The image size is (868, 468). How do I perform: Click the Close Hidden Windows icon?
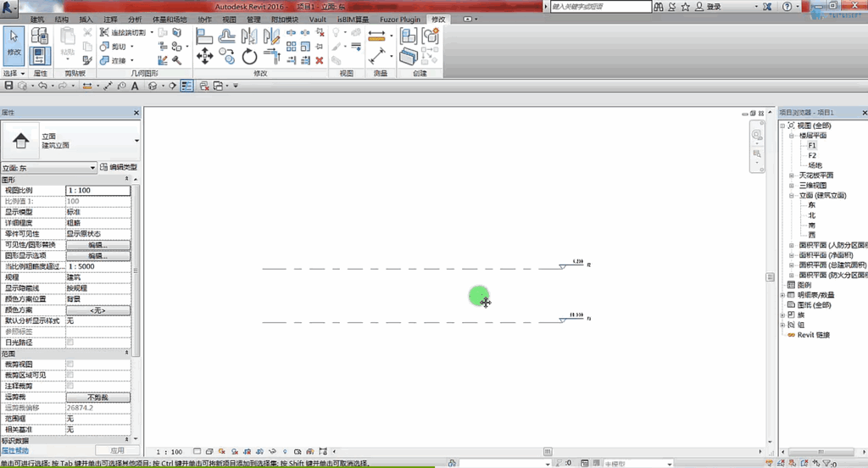(x=203, y=86)
